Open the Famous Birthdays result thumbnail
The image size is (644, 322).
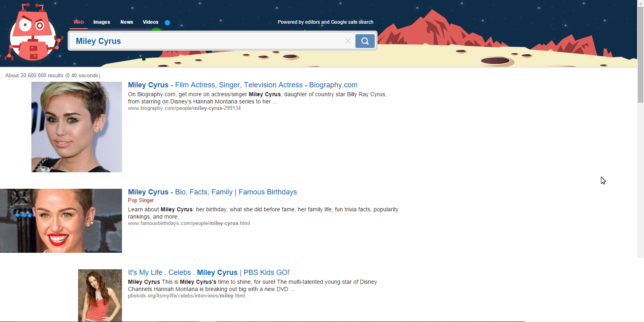pos(61,221)
